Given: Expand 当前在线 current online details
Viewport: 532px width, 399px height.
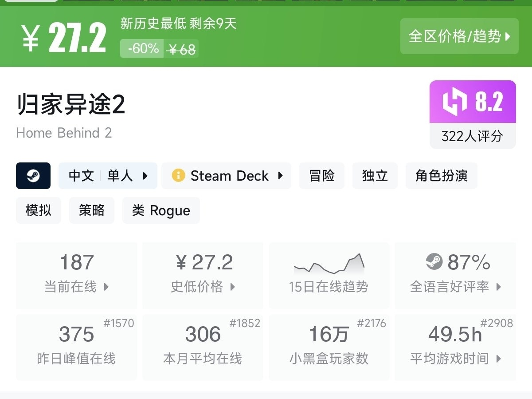Looking at the screenshot, I should coord(106,287).
